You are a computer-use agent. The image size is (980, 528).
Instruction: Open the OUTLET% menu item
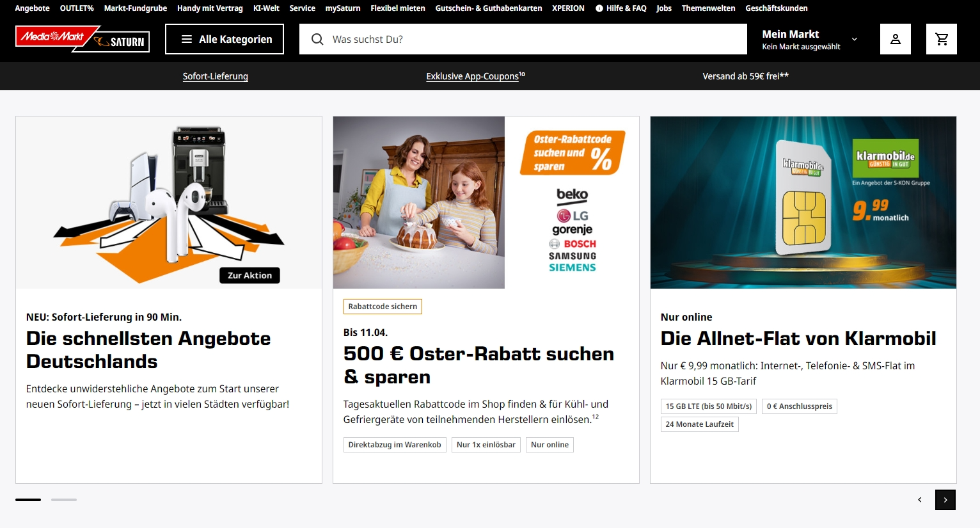[77, 8]
